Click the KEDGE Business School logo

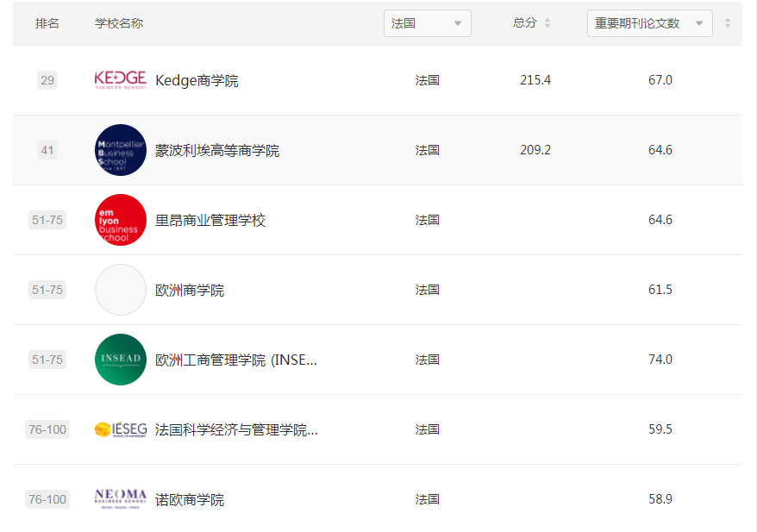(x=120, y=80)
